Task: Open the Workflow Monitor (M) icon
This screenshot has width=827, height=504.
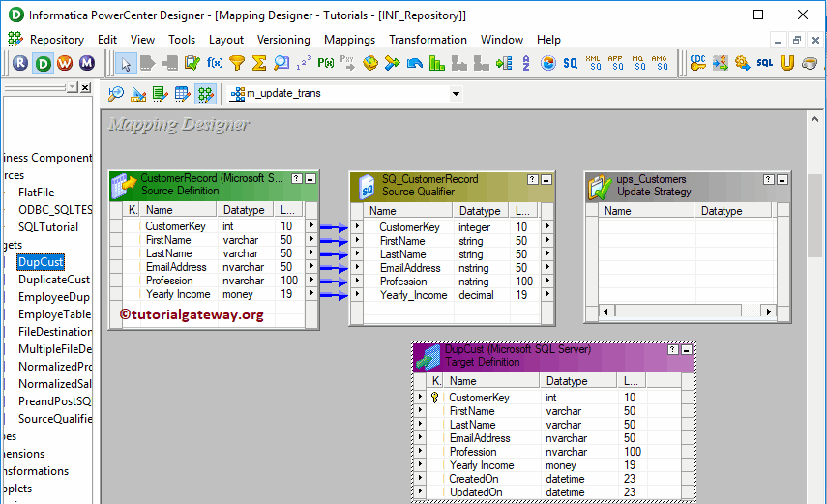Action: tap(87, 63)
